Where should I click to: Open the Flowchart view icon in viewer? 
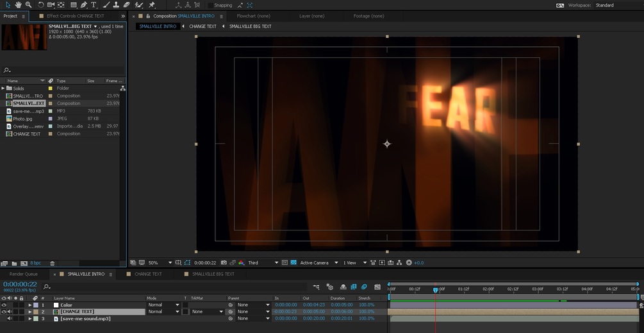click(x=400, y=262)
